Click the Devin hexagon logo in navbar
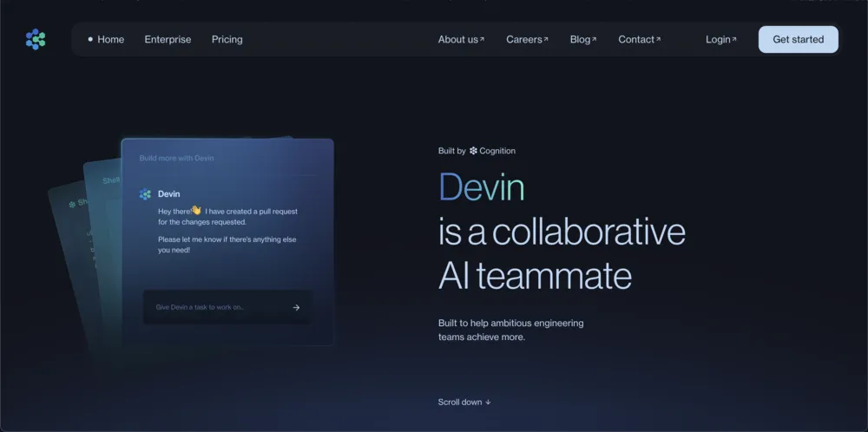Screen dimensions: 868x432 point(36,39)
